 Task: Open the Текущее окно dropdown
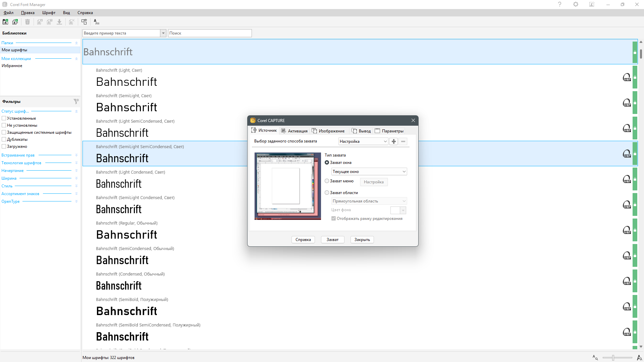[369, 172]
